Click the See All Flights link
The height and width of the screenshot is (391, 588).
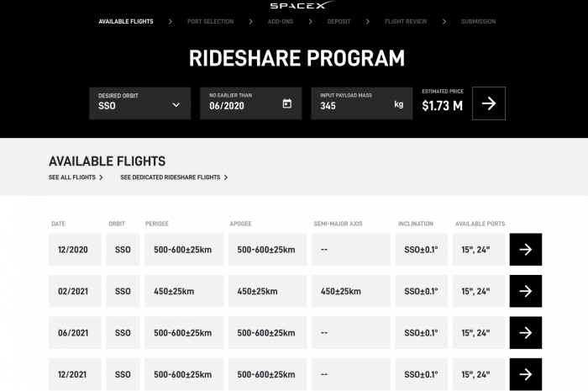pyautogui.click(x=72, y=177)
